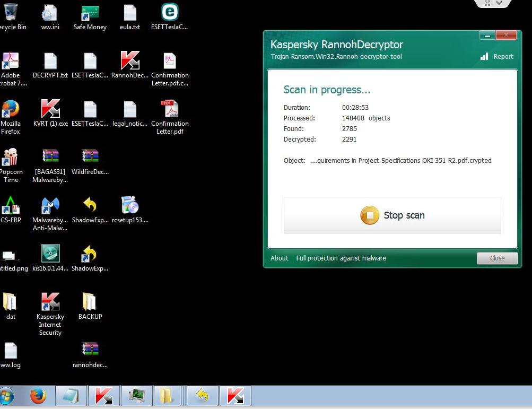This screenshot has width=532, height=409.
Task: Select the ESETTeslaC... file beside DECRYPT.txt
Action: (90, 65)
